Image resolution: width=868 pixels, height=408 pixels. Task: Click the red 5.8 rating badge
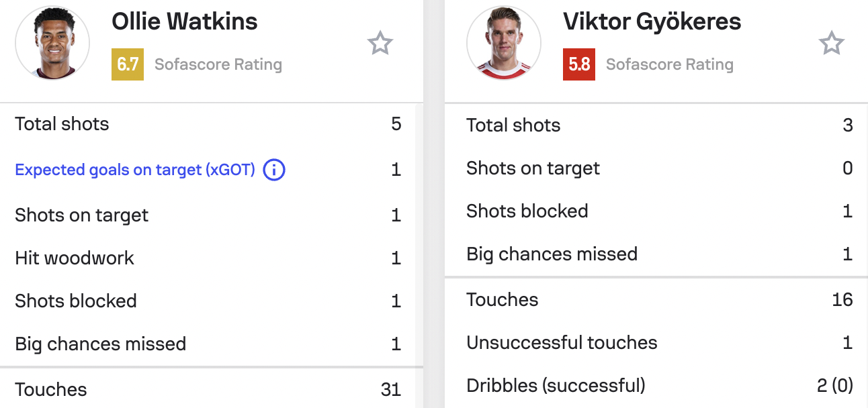click(x=579, y=64)
